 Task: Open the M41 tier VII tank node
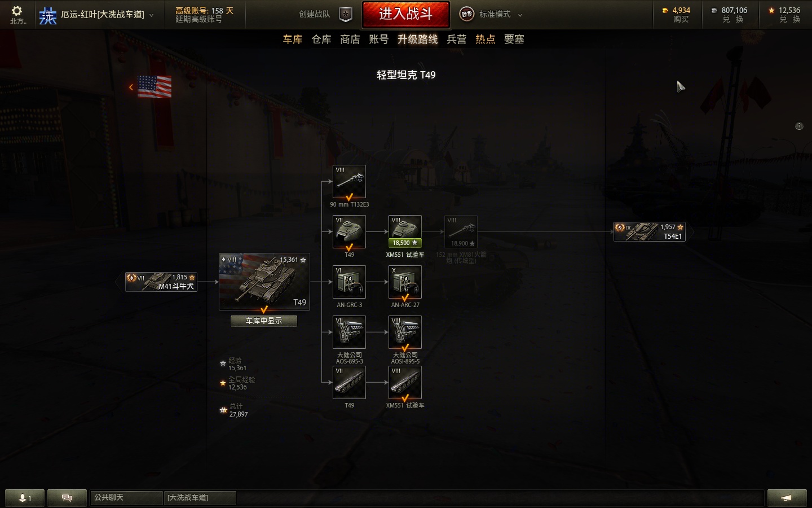tap(161, 282)
